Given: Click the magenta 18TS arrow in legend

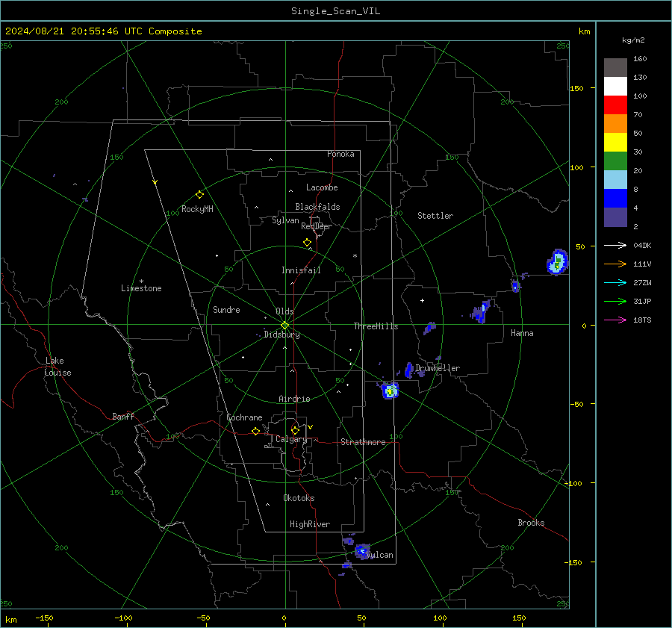Looking at the screenshot, I should point(615,320).
